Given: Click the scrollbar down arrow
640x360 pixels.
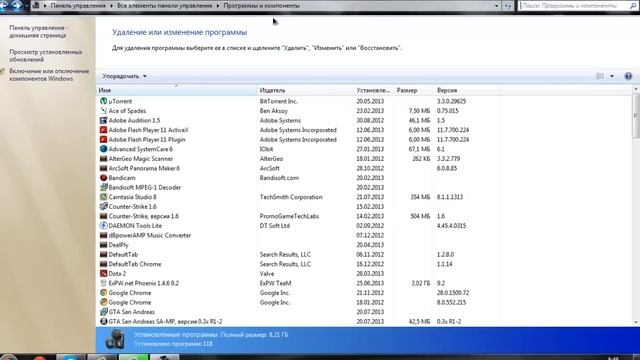Looking at the screenshot, I should (x=636, y=322).
